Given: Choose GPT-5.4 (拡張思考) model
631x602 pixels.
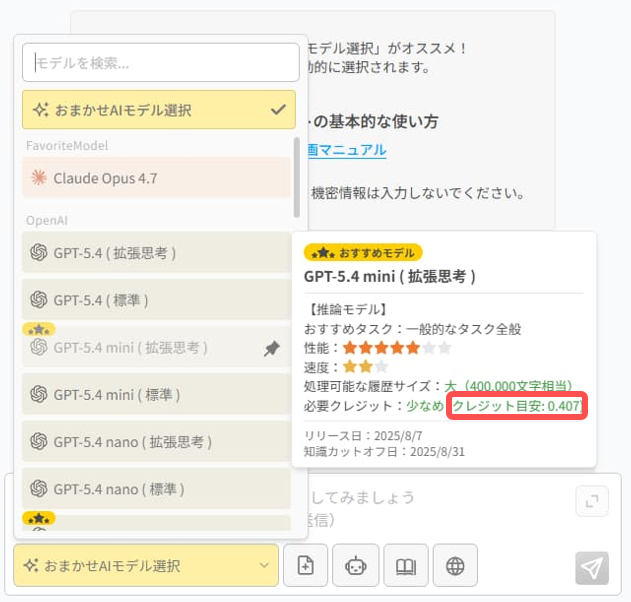Looking at the screenshot, I should tap(156, 253).
